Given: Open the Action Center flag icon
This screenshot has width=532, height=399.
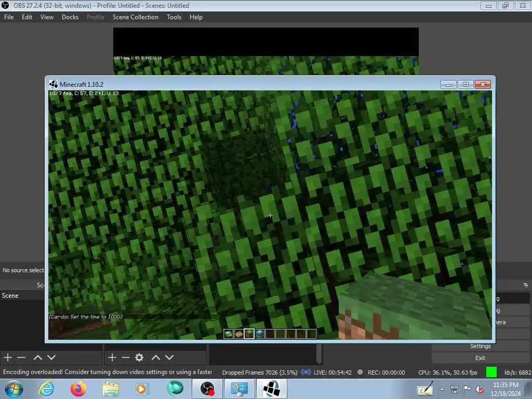Looking at the screenshot, I should 467,389.
